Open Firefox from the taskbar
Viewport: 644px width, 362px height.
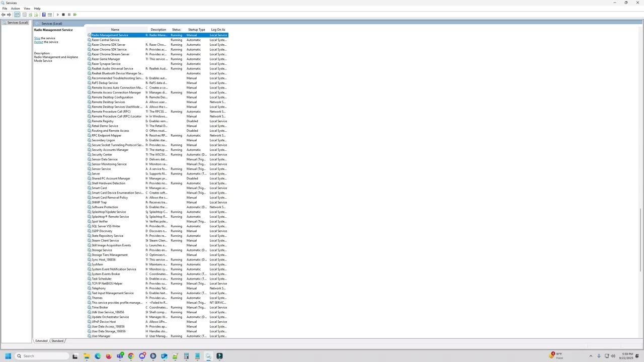pyautogui.click(x=109, y=356)
